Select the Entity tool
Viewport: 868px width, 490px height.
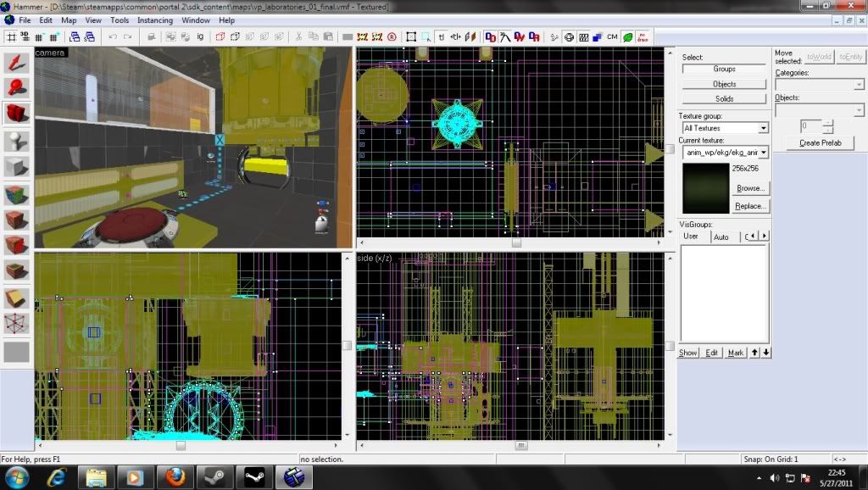coord(17,142)
